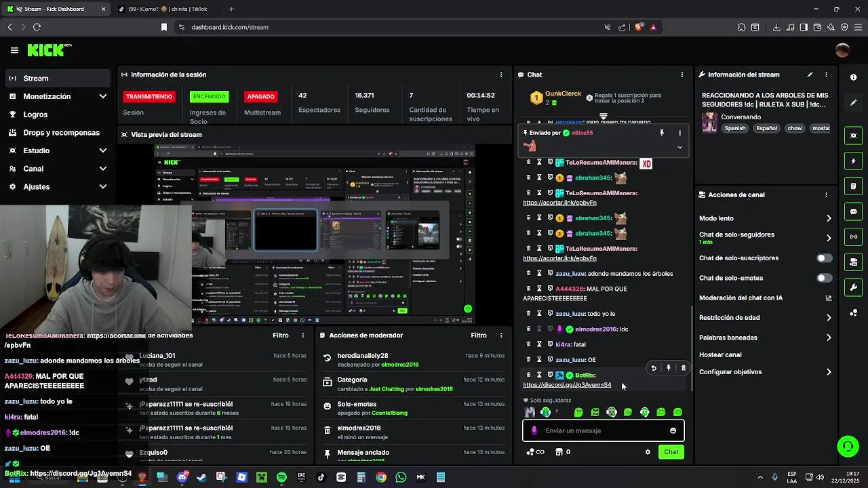Click the stream preview thumbnail
This screenshot has height=488, width=868.
315,234
